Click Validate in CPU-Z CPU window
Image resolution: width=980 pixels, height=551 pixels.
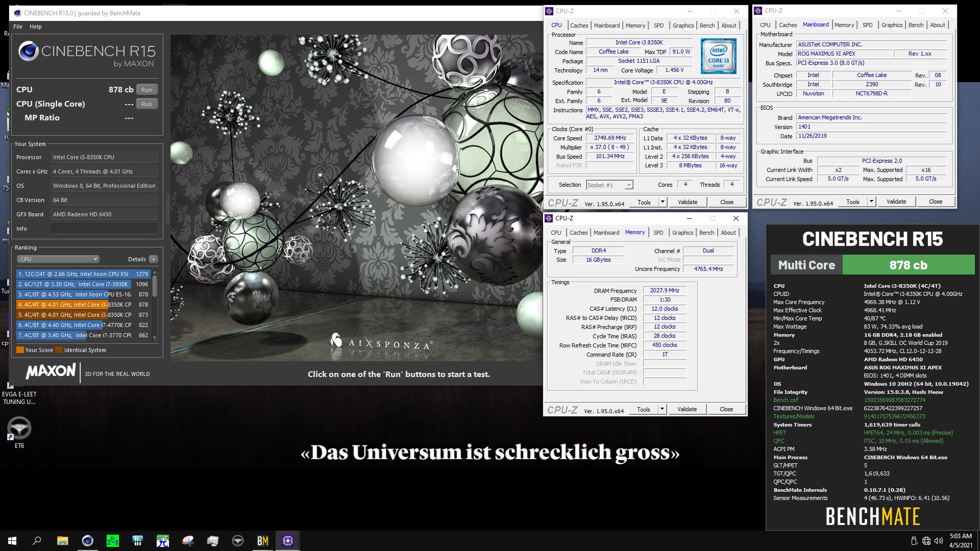tap(688, 202)
